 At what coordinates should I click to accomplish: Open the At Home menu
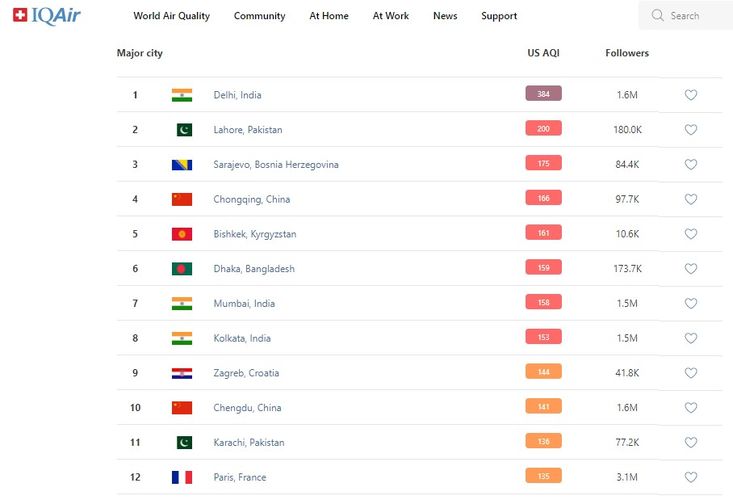coord(329,16)
